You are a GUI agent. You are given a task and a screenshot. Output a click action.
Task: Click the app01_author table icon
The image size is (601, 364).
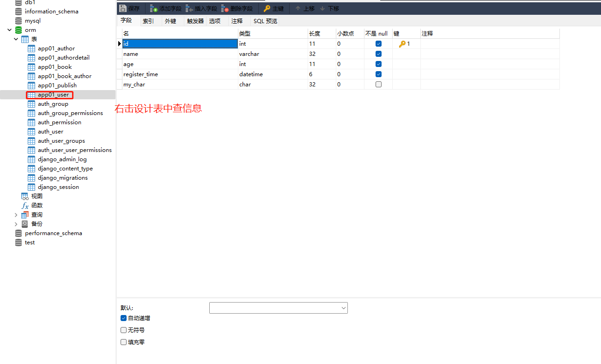(31, 49)
